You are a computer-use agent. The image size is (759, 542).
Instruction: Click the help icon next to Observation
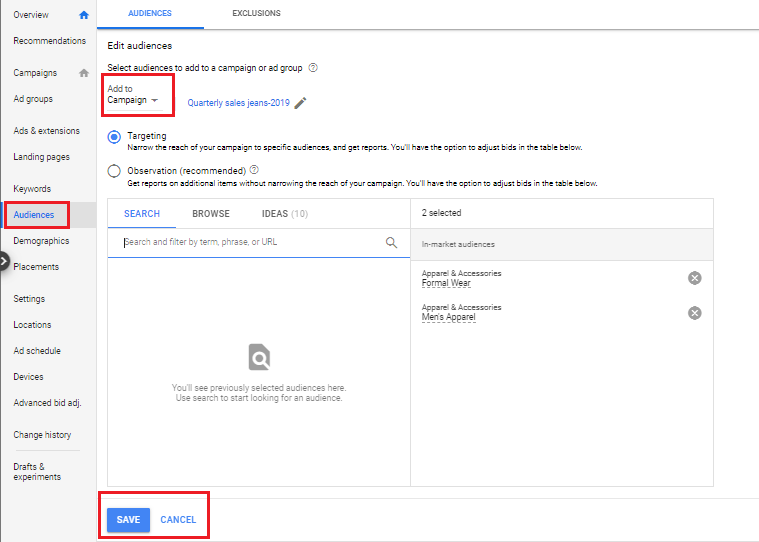[x=254, y=170]
